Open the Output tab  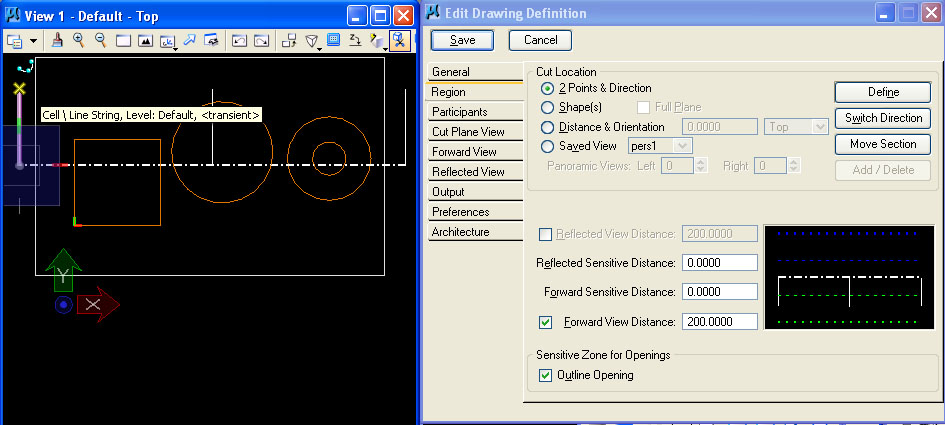point(475,192)
